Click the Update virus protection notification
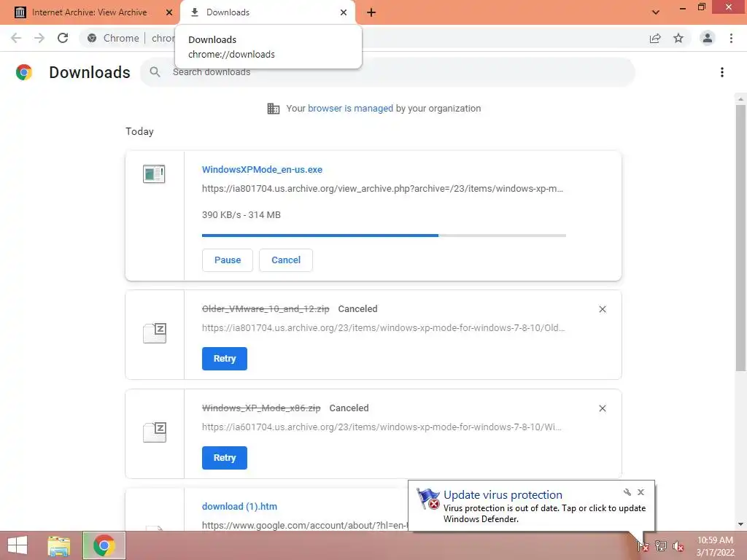The width and height of the screenshot is (747, 560). pos(531,506)
